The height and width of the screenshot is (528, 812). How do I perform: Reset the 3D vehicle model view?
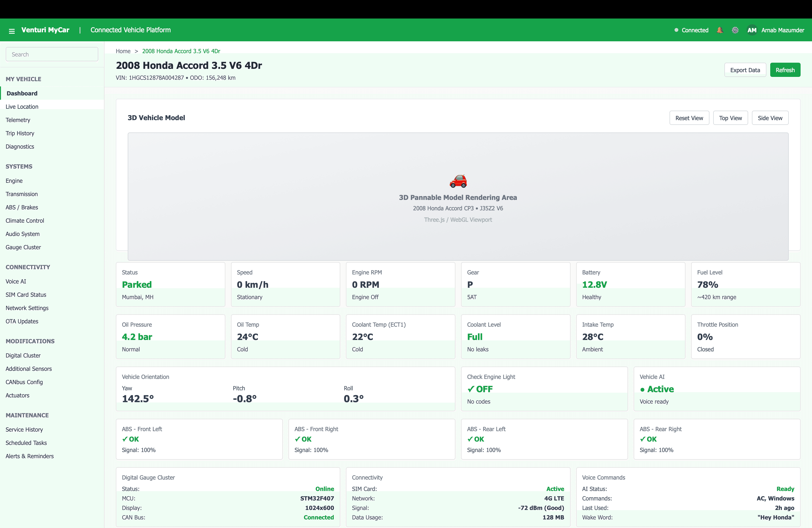point(689,118)
